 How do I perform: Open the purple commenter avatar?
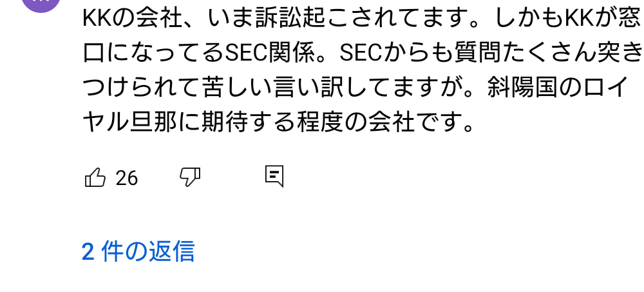[x=40, y=4]
